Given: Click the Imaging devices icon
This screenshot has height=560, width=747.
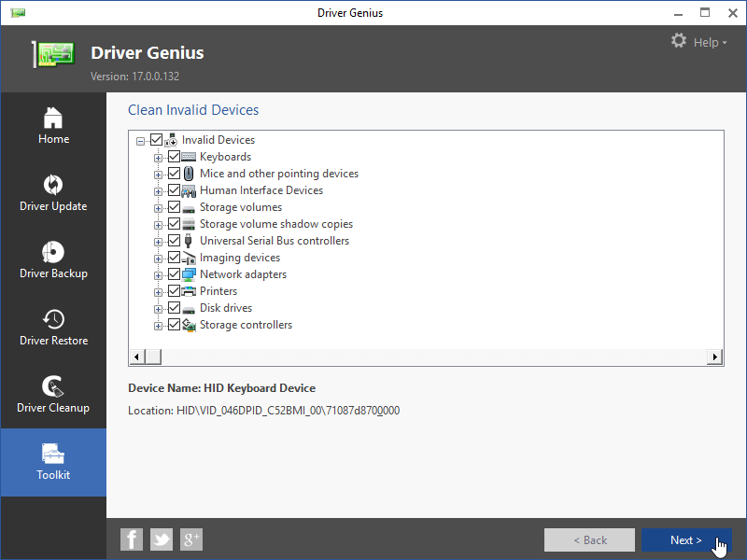Looking at the screenshot, I should [189, 259].
